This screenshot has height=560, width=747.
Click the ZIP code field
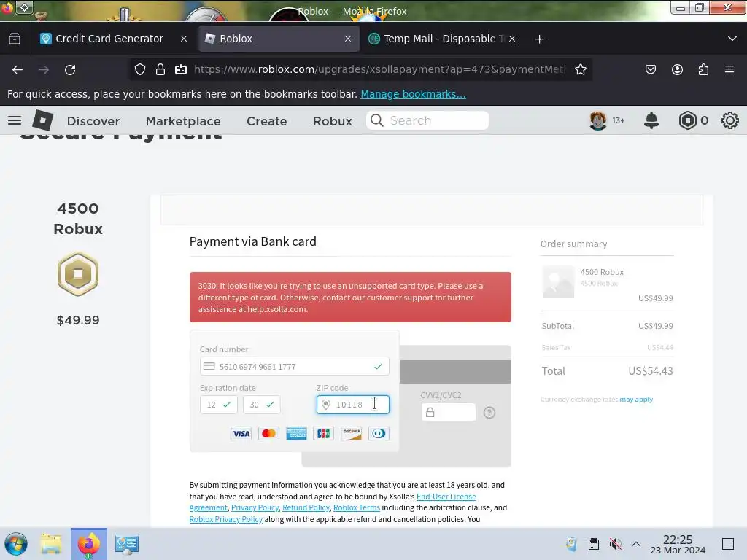pos(353,405)
